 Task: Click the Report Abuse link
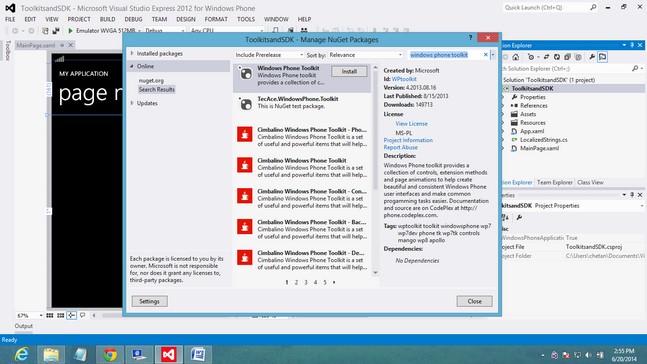coord(401,147)
